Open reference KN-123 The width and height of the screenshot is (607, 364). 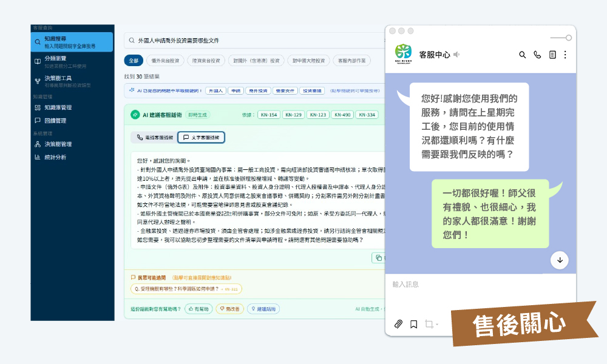click(318, 115)
